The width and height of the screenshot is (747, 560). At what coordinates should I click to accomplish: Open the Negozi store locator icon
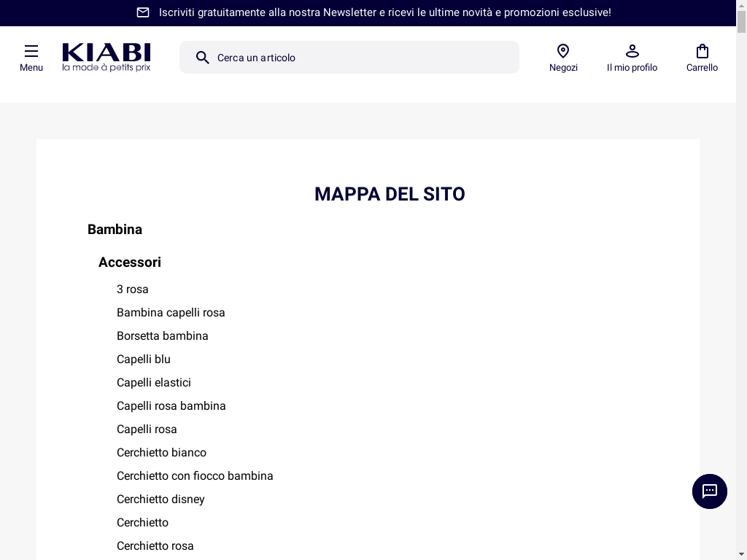click(x=563, y=52)
